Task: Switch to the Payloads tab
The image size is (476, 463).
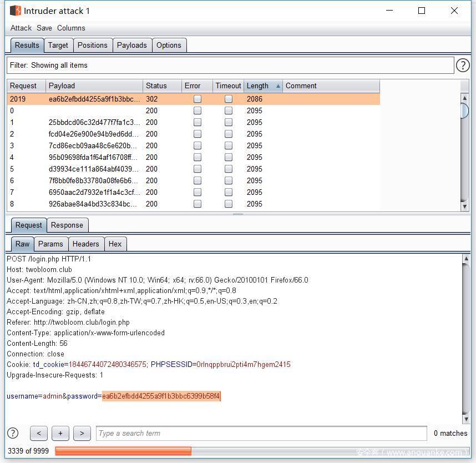Action: point(131,46)
